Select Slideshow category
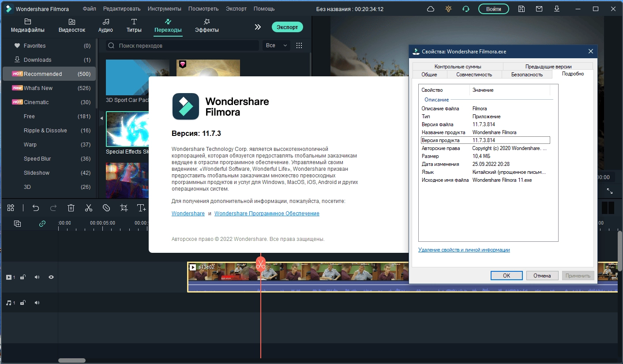Image resolution: width=623 pixels, height=364 pixels. coord(49,173)
